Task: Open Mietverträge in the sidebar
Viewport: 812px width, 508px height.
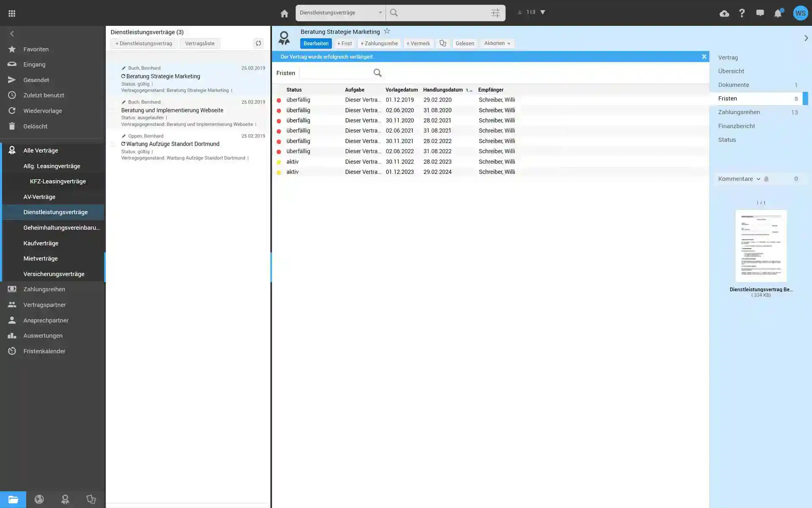Action: point(41,259)
